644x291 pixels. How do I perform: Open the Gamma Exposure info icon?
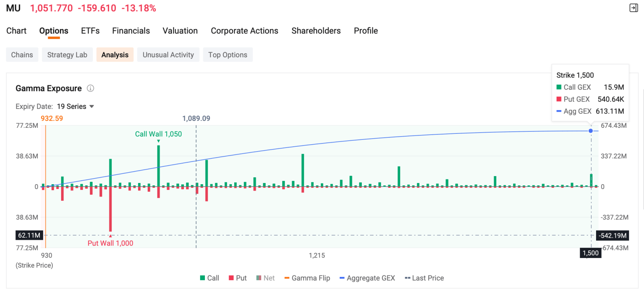tap(91, 88)
